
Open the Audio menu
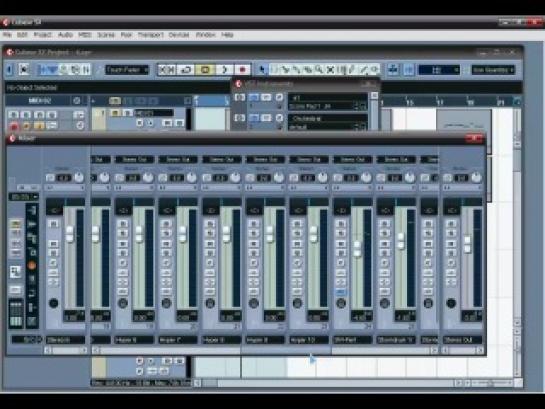[65, 35]
